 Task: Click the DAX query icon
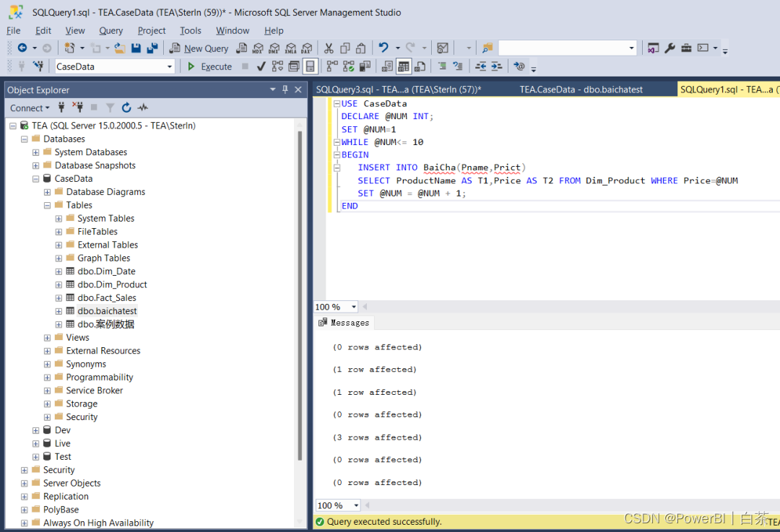[x=307, y=48]
